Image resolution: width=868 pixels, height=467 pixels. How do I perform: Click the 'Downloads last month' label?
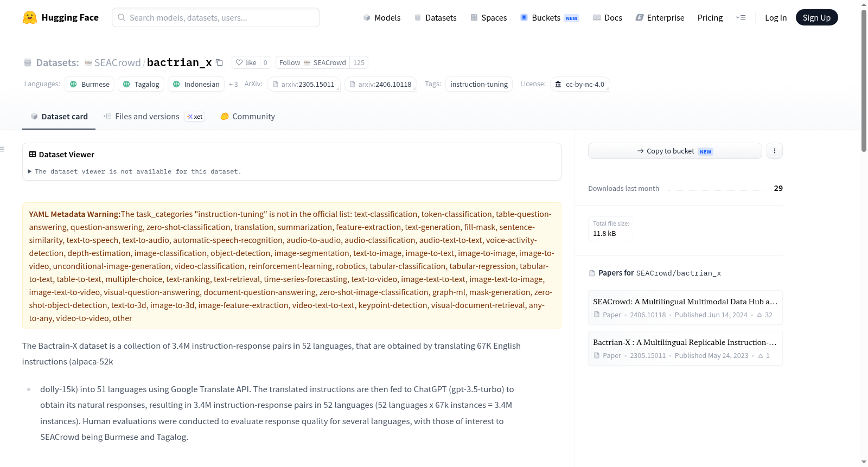point(624,188)
